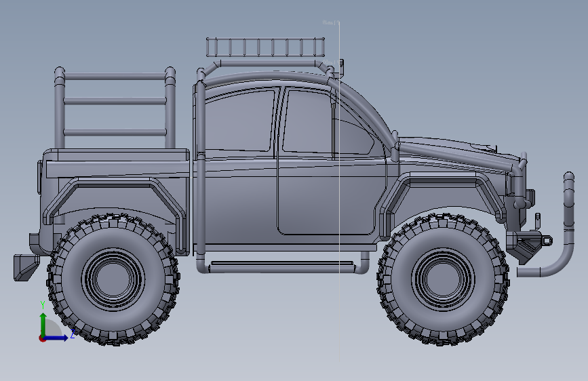The image size is (588, 381).
Task: Select the roof rack basket on the cab
Action: [265, 47]
